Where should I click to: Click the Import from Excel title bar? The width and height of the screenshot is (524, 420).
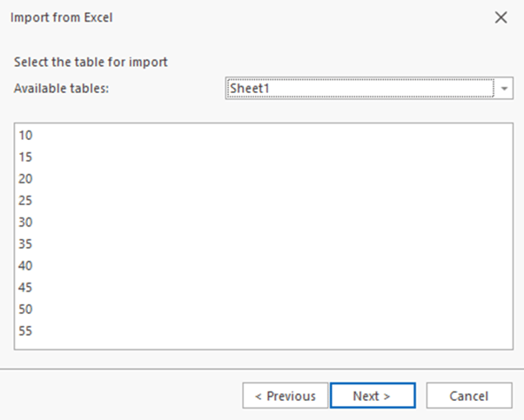click(218, 17)
